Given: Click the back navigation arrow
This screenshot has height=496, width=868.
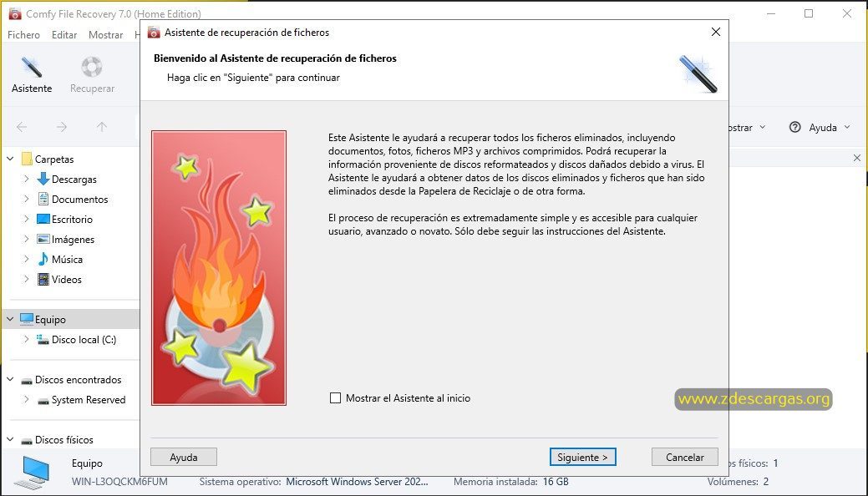Looking at the screenshot, I should coord(22,127).
